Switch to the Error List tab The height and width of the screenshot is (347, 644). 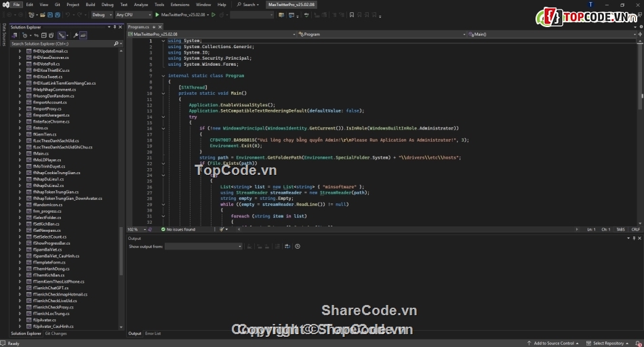pyautogui.click(x=153, y=333)
